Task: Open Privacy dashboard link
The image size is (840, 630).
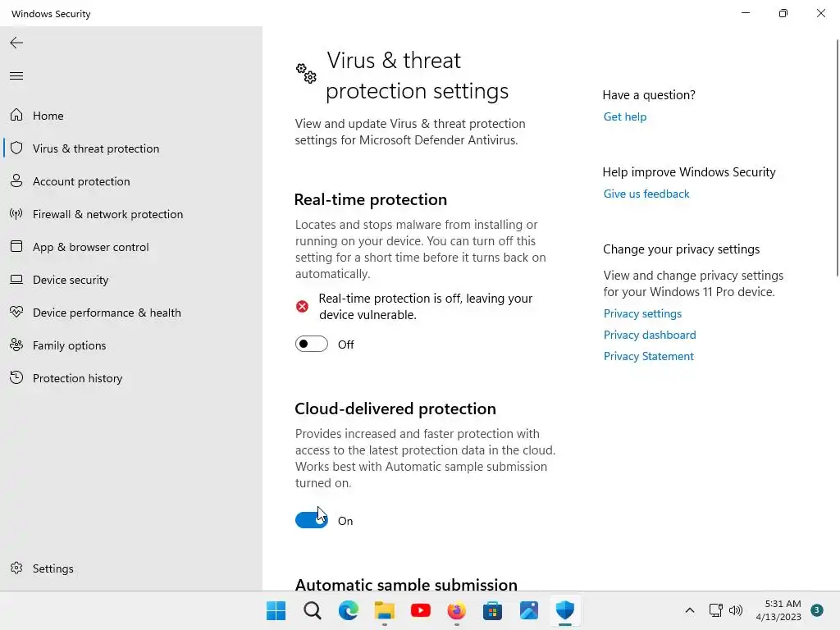Action: [x=650, y=335]
